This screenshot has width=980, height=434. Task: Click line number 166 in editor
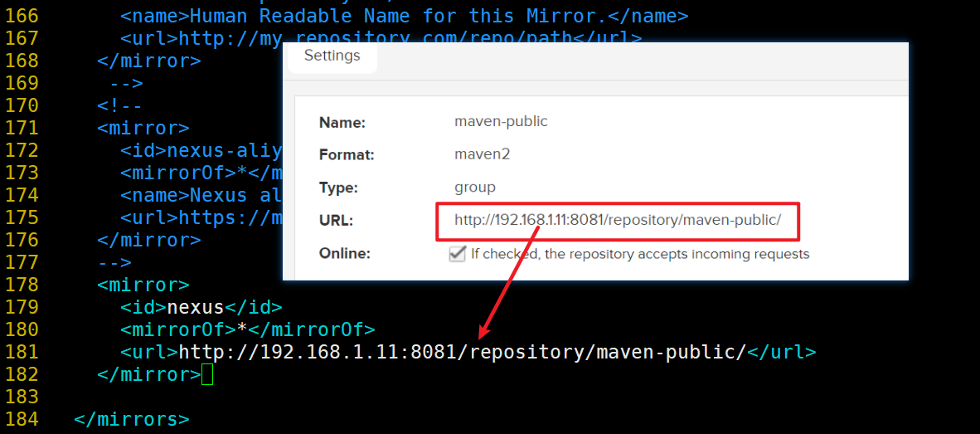(x=22, y=15)
